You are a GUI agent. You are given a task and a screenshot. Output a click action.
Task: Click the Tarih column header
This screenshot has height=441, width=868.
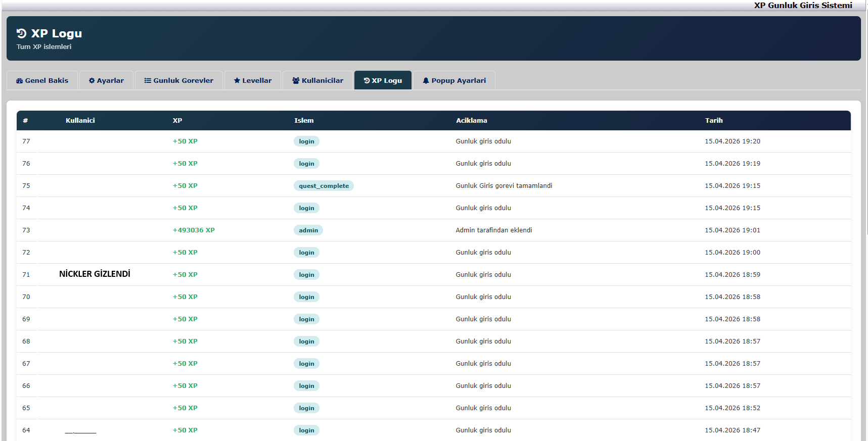(713, 121)
